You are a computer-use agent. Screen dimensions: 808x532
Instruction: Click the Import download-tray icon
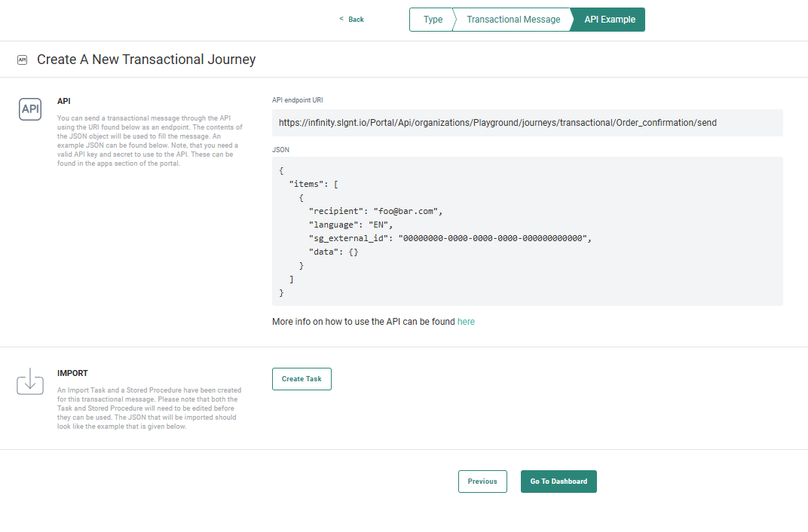30,381
